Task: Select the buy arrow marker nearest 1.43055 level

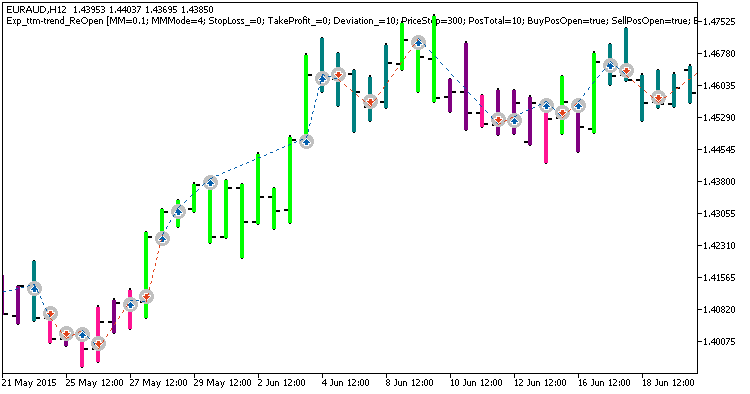Action: (178, 211)
